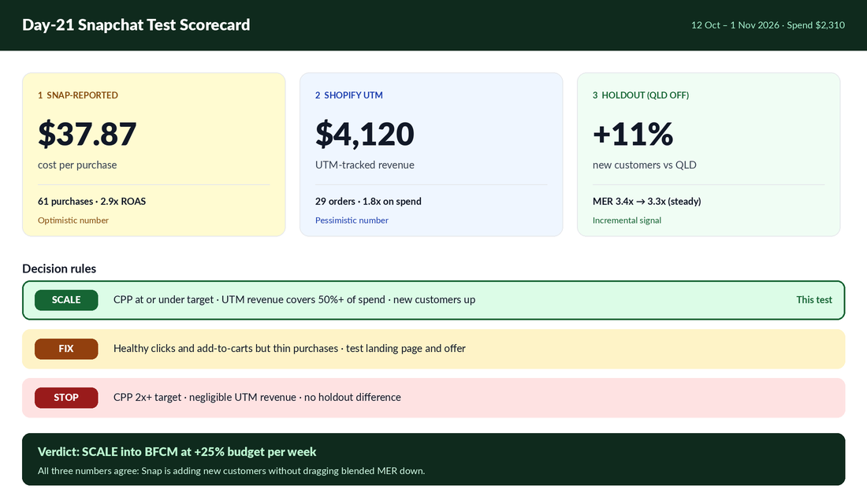Screen dimensions: 867x504
Task: Click the SCALE rule description text
Action: tap(294, 299)
